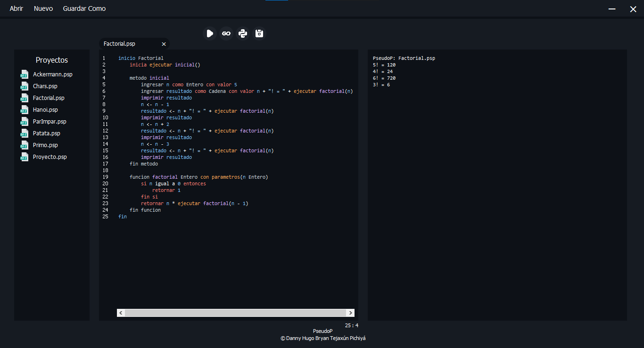
Task: Click the copyright Danny Hugo Bryan footer text
Action: coord(323,338)
